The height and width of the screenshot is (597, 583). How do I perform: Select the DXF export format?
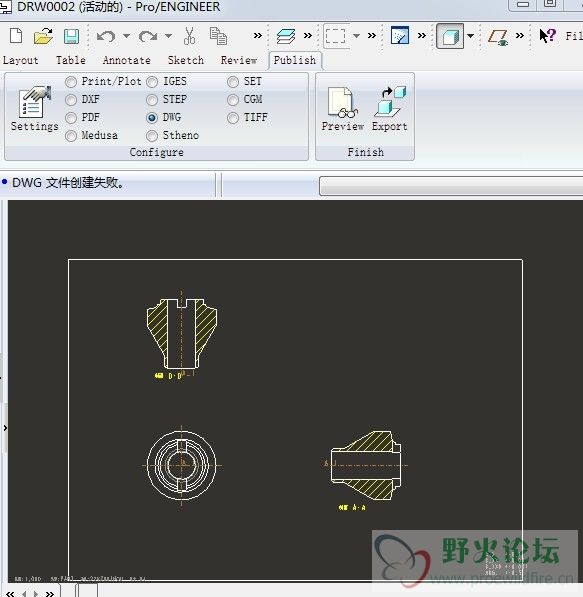point(71,100)
